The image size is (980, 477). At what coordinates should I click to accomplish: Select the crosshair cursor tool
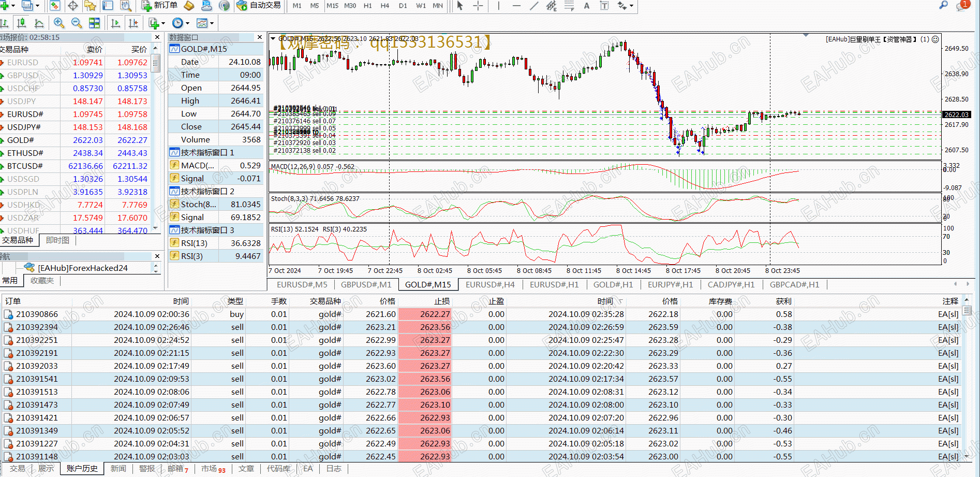[x=478, y=6]
